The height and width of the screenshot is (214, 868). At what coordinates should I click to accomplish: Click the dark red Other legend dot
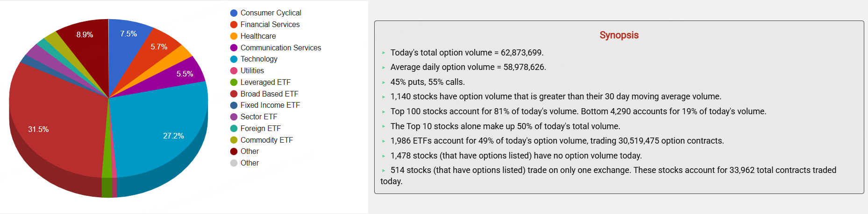234,151
